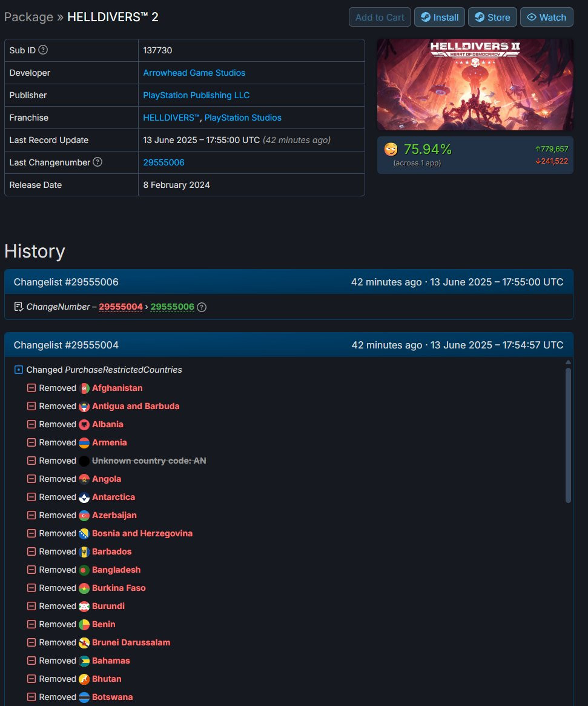
Task: Click the Helldivers II banner image
Action: [x=475, y=85]
